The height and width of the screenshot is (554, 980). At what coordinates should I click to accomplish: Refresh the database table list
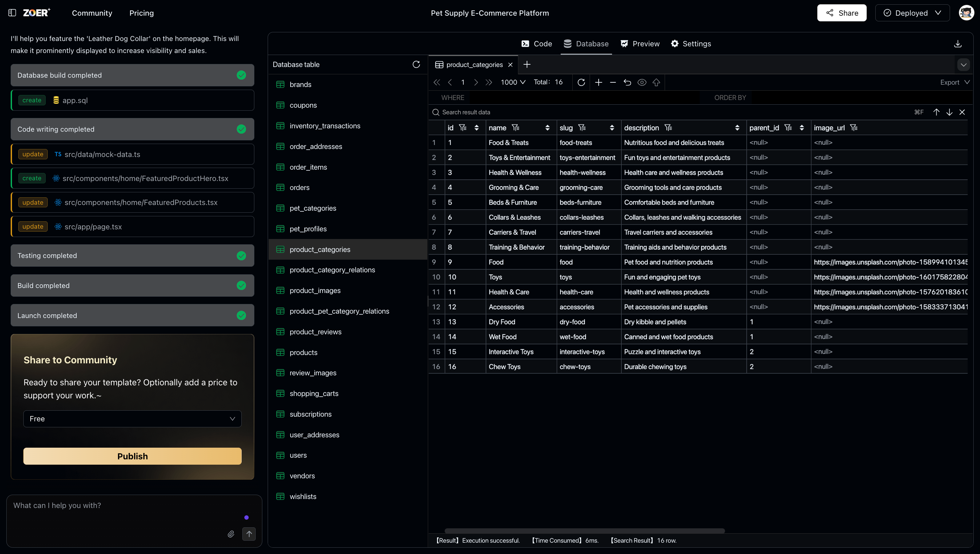[x=416, y=64]
